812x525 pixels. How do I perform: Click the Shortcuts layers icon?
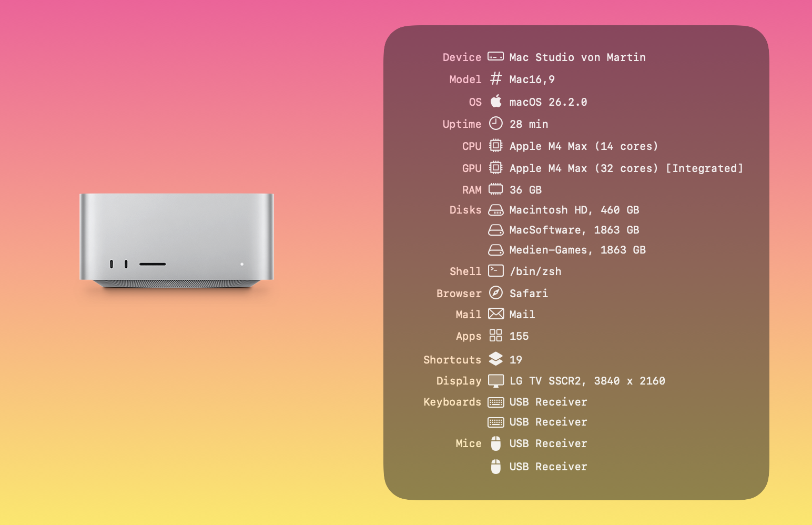(496, 358)
